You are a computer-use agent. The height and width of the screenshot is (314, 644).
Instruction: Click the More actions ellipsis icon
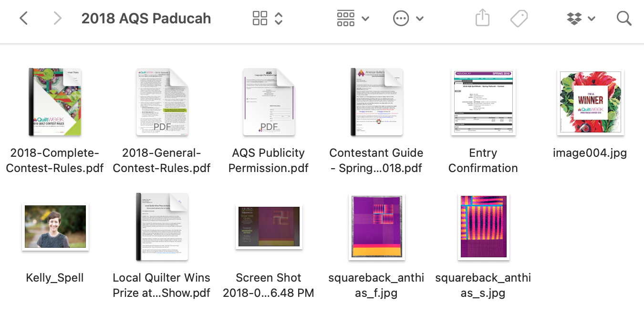pos(401,18)
